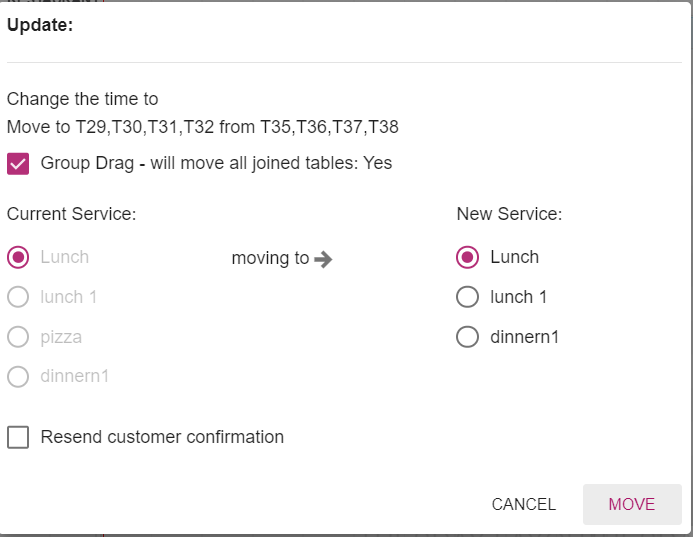693x537 pixels.
Task: Click the 'moving to' text label
Action: 270,258
